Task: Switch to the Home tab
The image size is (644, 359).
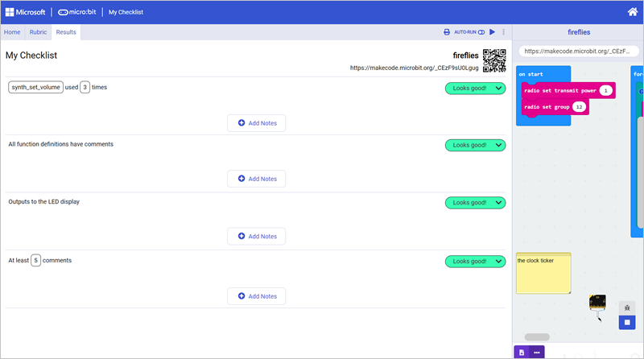Action: coord(12,32)
